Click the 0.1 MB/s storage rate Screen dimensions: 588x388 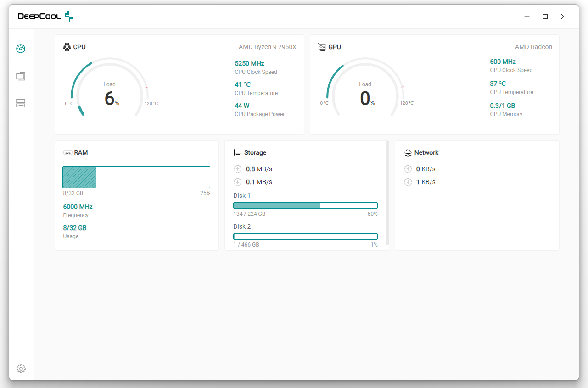(x=259, y=182)
